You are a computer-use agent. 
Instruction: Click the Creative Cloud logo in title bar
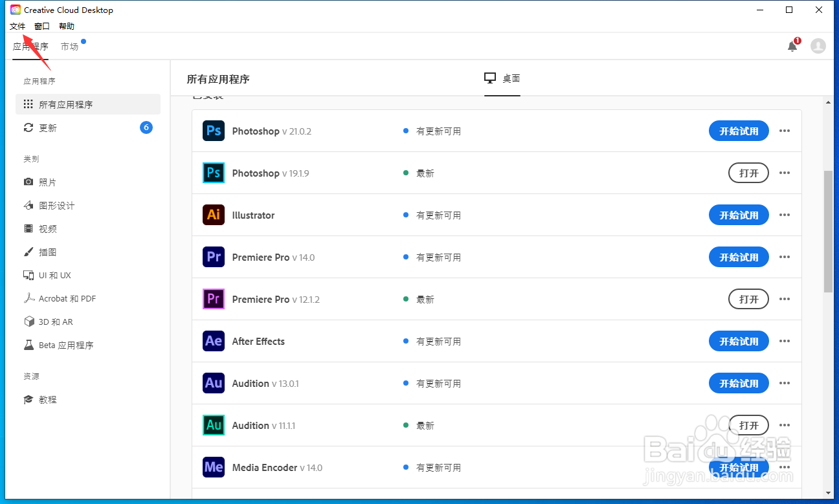click(x=16, y=10)
